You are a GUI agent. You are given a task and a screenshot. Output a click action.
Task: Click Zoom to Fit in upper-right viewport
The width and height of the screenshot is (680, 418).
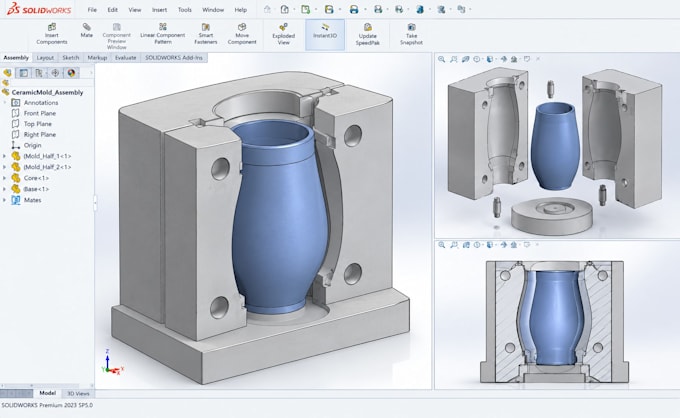point(441,59)
